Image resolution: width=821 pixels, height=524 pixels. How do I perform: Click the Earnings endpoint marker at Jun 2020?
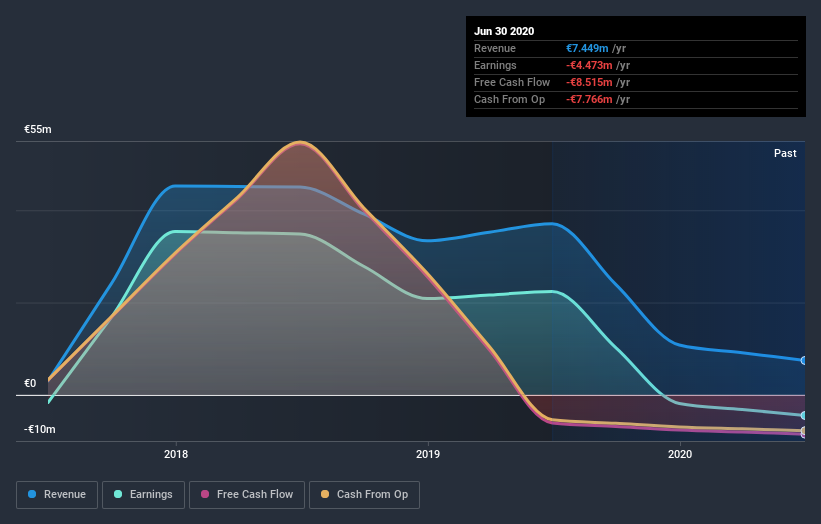[x=804, y=415]
